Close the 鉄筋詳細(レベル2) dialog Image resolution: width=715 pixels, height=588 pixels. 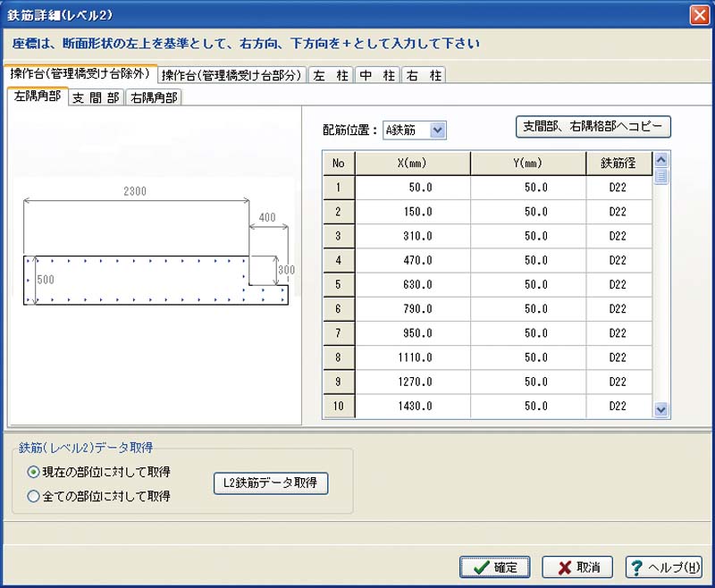pos(700,15)
